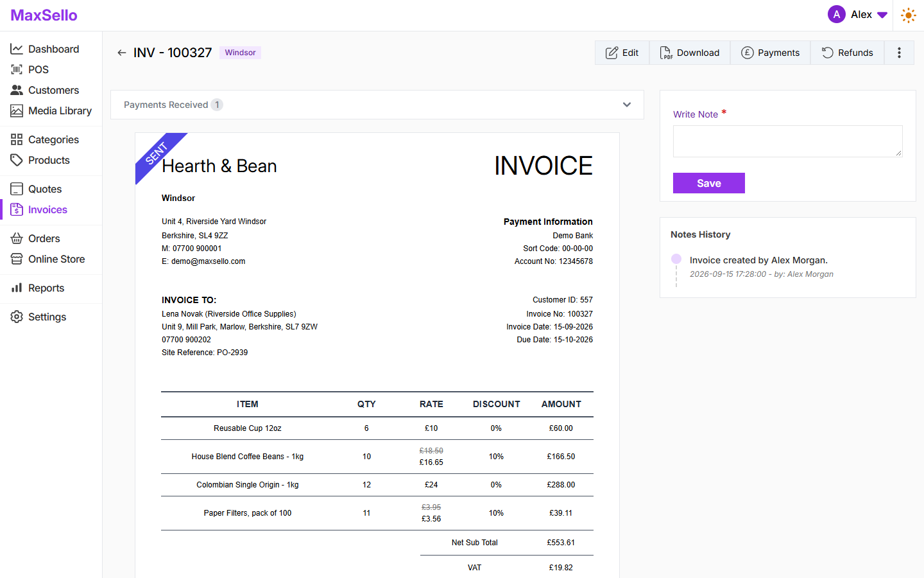Download the invoice as PDF
This screenshot has height=578, width=924.
690,53
